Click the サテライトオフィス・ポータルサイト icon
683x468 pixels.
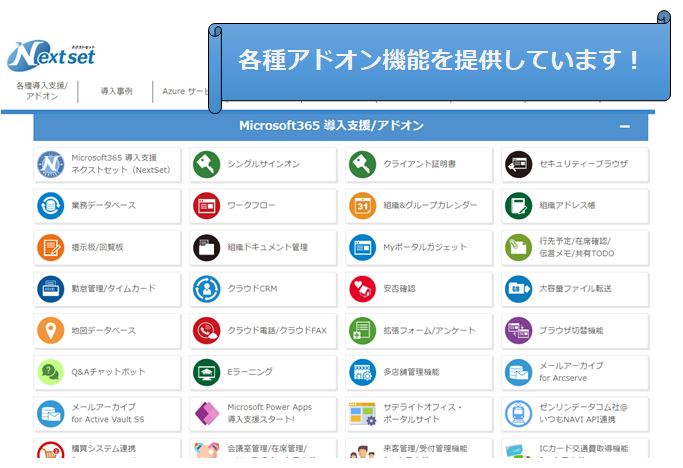[362, 414]
